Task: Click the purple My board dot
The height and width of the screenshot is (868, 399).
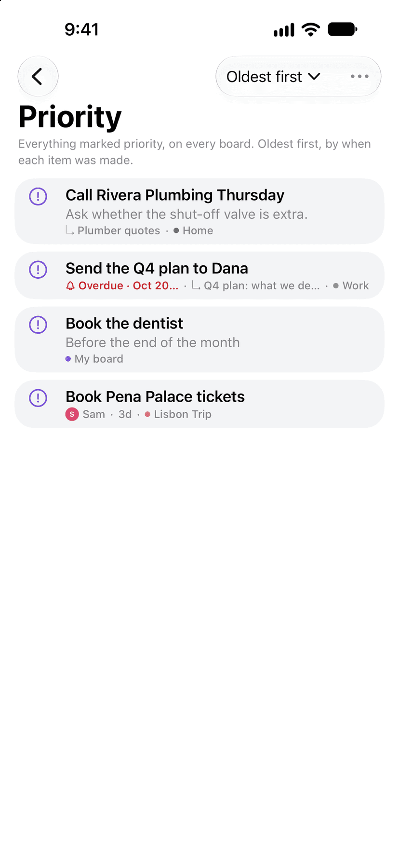Action: click(68, 359)
